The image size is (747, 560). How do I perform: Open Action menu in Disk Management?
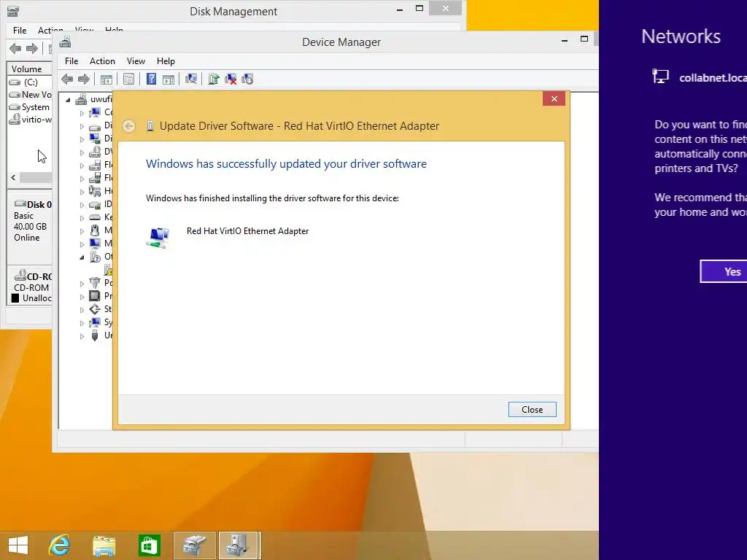click(x=50, y=31)
